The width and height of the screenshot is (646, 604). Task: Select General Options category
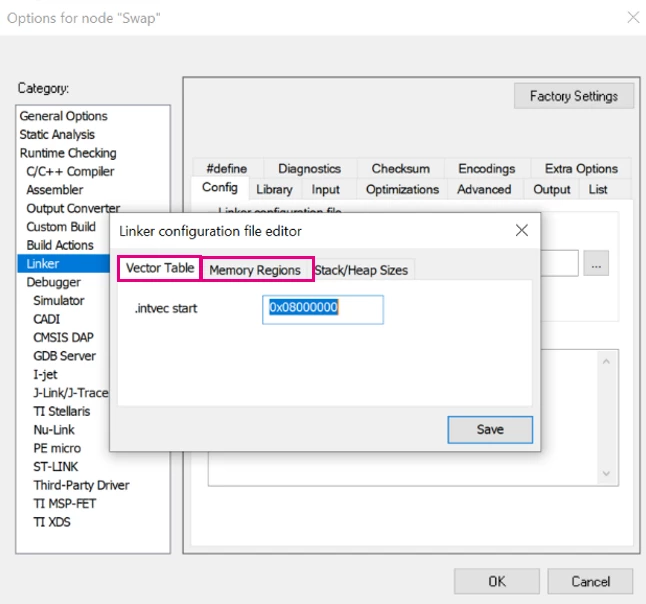(x=63, y=116)
